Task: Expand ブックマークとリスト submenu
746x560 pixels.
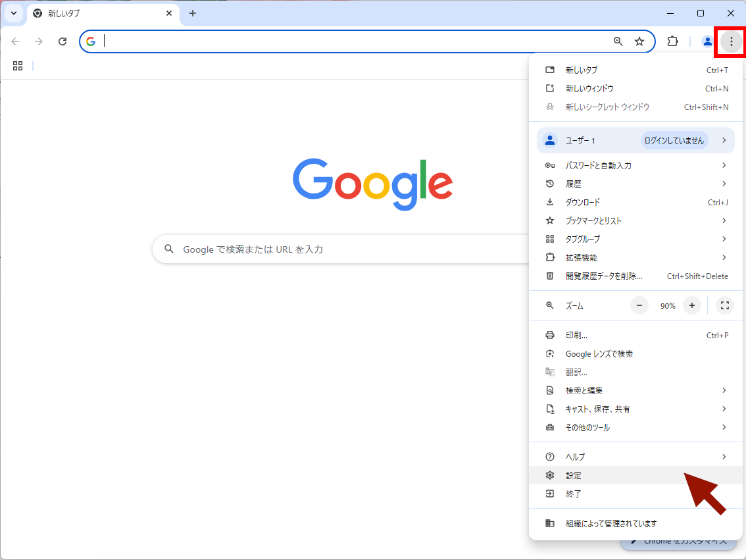Action: click(636, 220)
